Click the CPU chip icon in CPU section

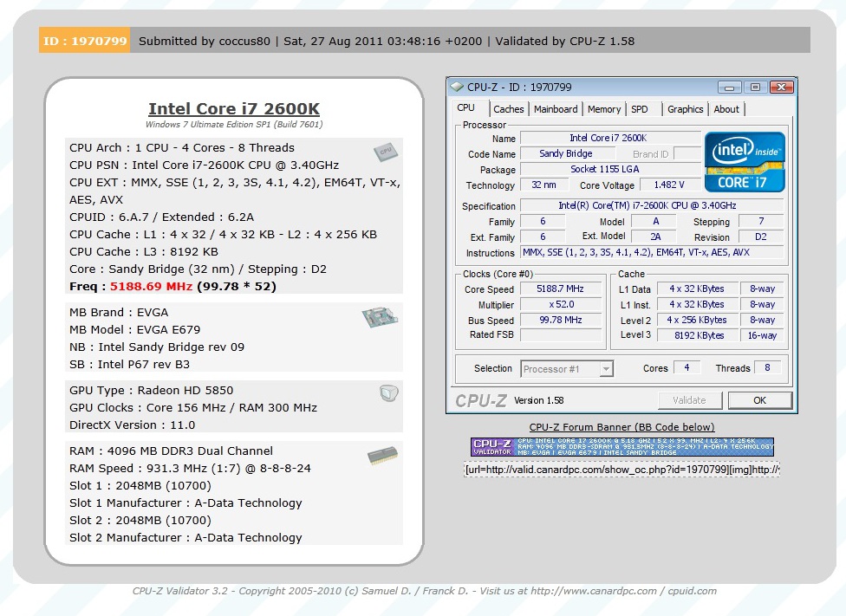(385, 152)
